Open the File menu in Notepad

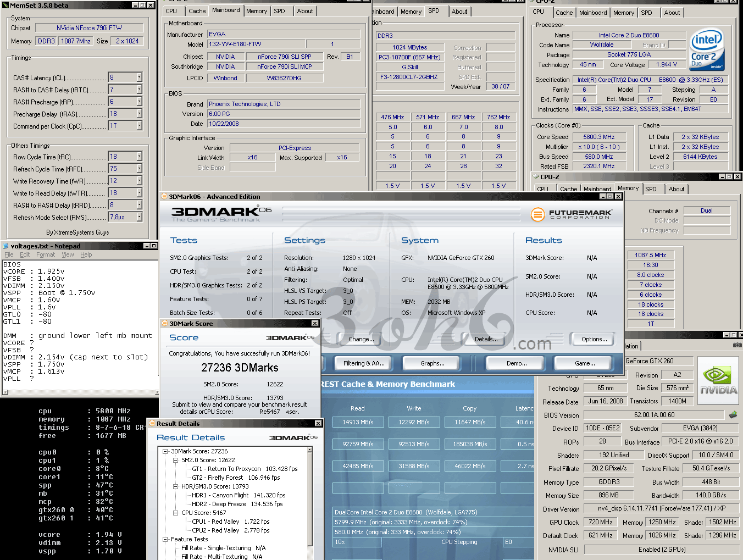pos(9,255)
